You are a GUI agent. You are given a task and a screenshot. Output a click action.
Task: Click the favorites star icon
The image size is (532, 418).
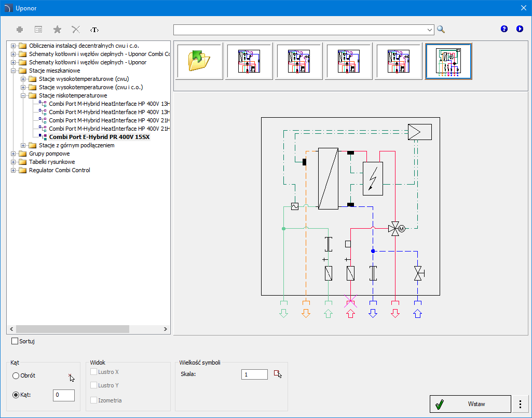57,30
